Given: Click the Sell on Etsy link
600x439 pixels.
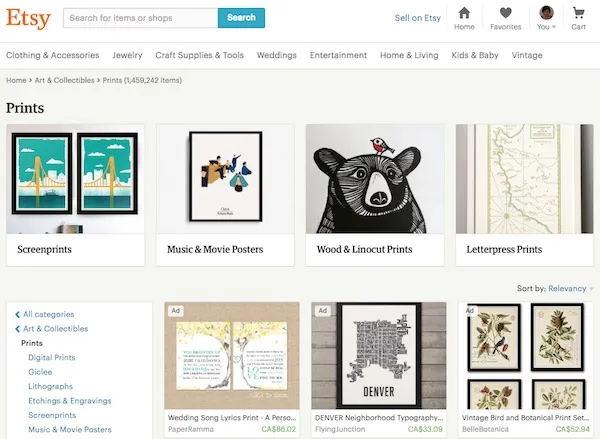Looking at the screenshot, I should click(x=417, y=18).
